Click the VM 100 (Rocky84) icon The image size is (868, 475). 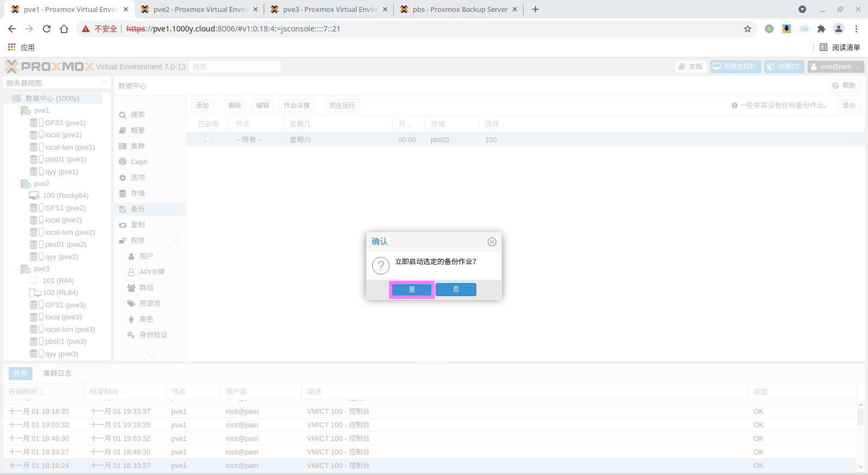(35, 196)
